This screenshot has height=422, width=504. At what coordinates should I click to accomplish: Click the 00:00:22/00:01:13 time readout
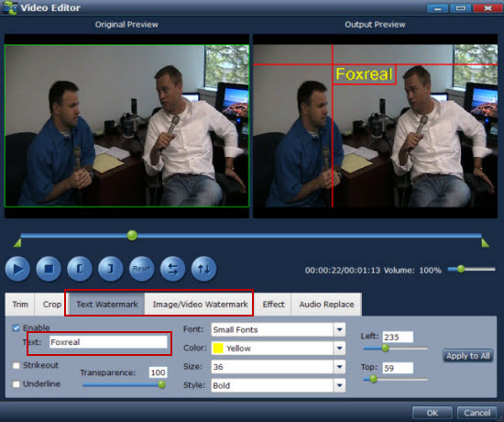343,271
